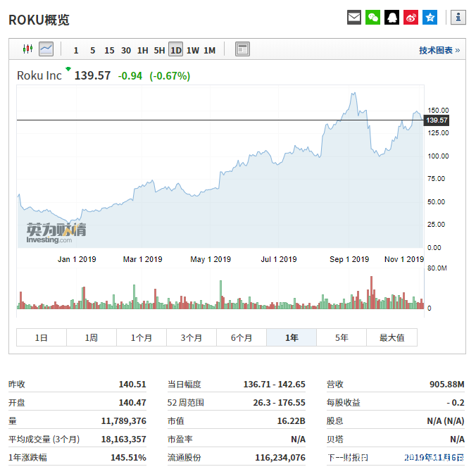Viewport: 476px width, 474px height.
Task: Choose the 1周 time range tab
Action: point(92,337)
